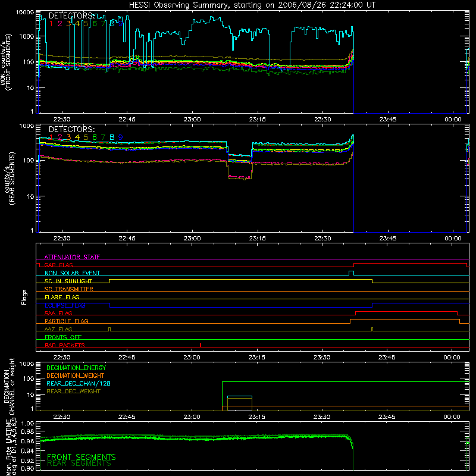The height and width of the screenshot is (476, 476).
Task: Select detector 2 in the front segments legend
Action: (60, 24)
